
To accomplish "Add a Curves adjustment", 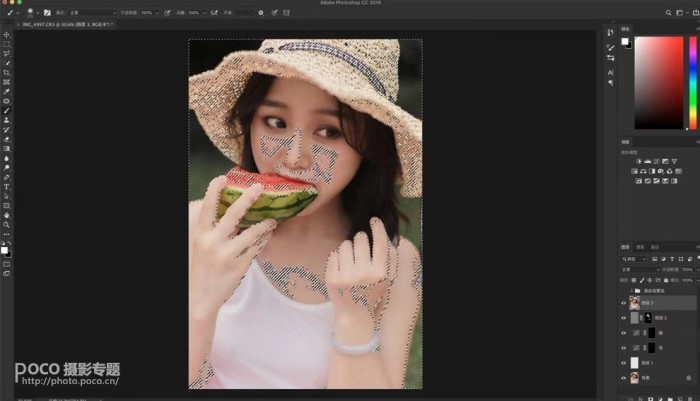I will [656, 161].
